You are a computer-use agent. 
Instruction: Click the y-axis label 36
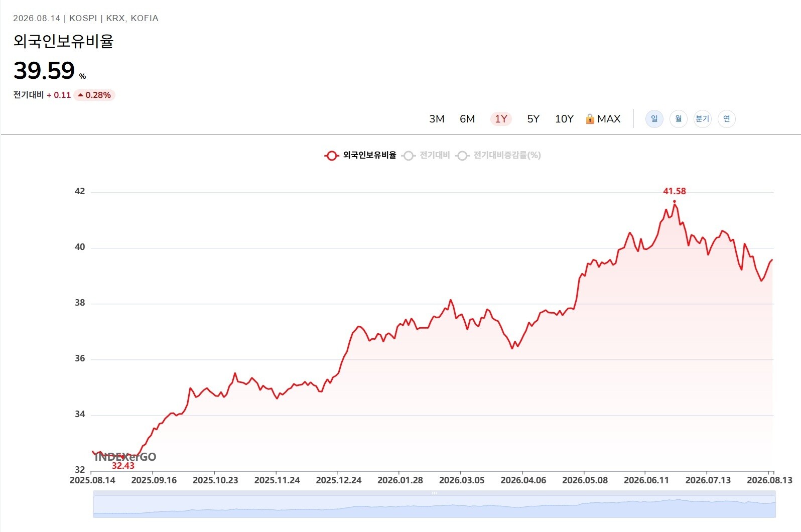pos(80,358)
